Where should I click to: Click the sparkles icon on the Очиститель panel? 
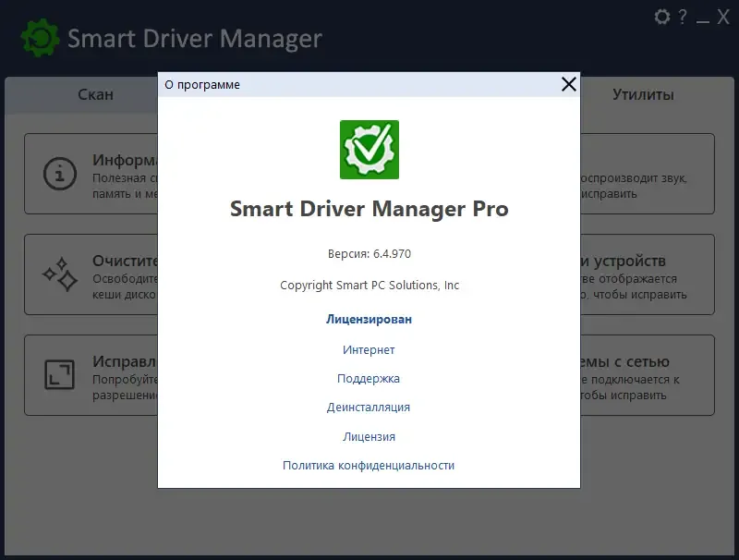(x=58, y=274)
